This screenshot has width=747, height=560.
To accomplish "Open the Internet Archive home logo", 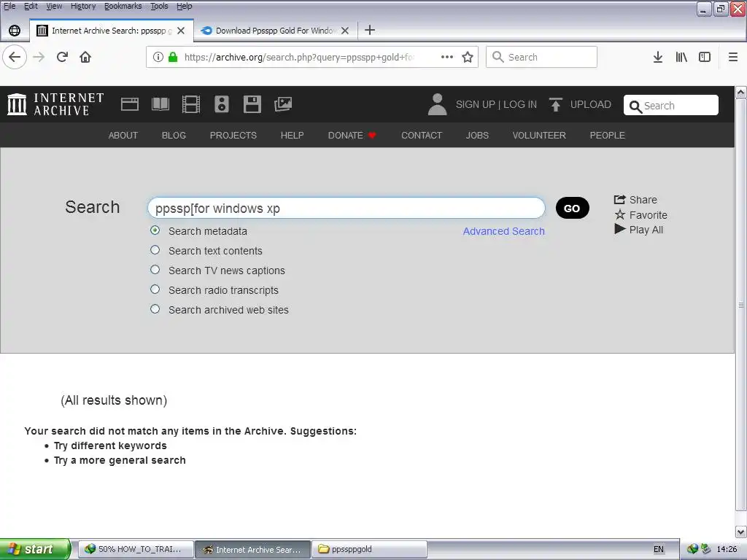I will pyautogui.click(x=55, y=104).
